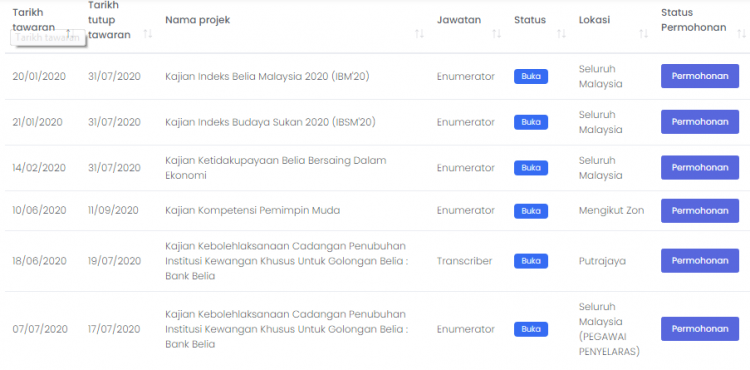Click offer date 21/01/2020
The image size is (750, 370).
coord(37,122)
